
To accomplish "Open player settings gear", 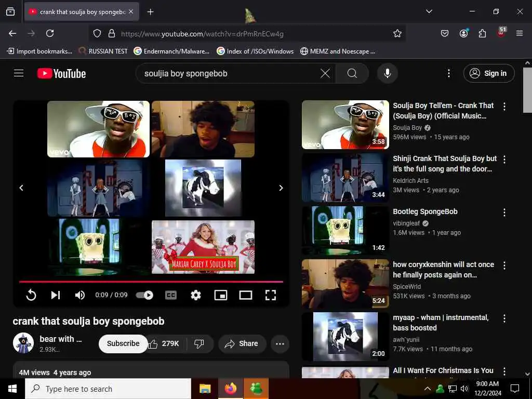I will click(196, 295).
